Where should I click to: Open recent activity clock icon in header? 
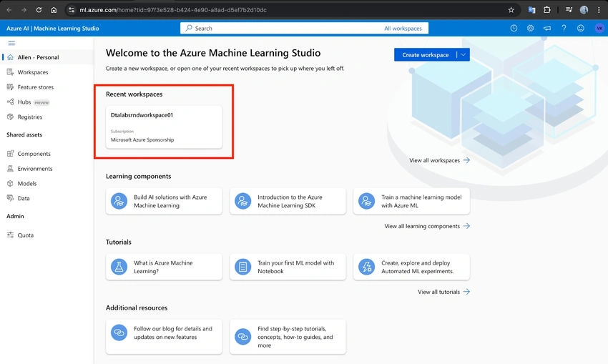(514, 29)
